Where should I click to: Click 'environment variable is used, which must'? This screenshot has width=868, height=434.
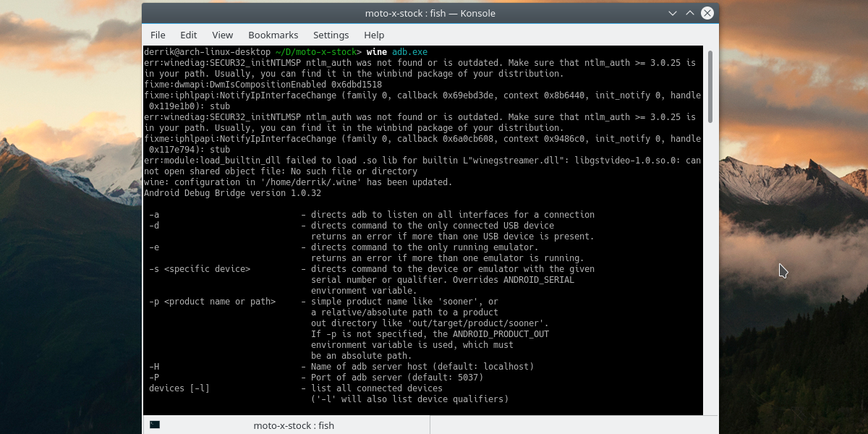tap(412, 345)
